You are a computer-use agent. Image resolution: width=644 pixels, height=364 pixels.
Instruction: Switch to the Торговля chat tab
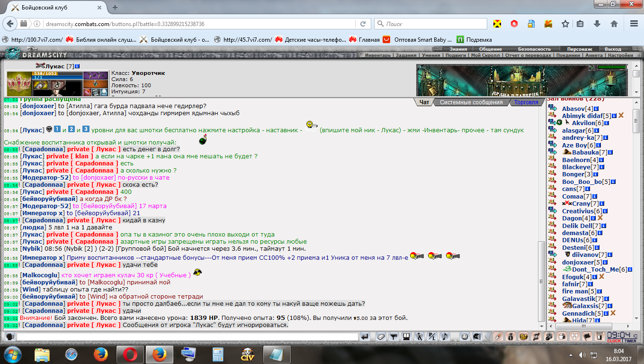(x=526, y=102)
